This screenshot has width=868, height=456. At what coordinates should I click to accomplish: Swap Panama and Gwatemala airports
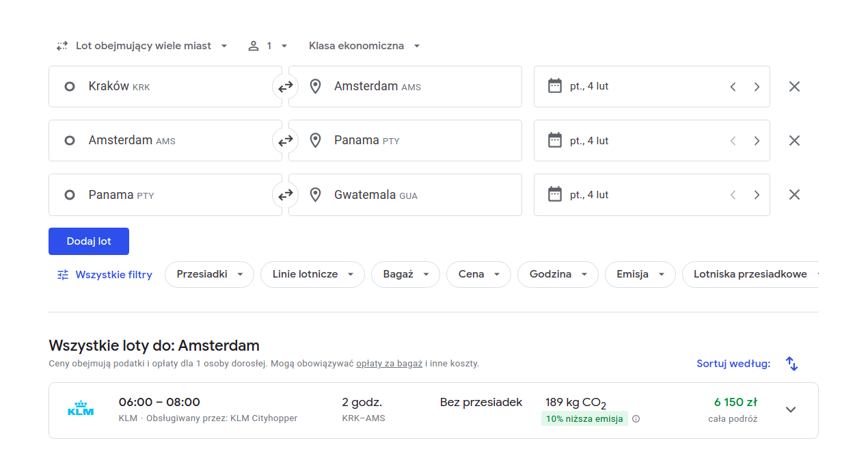coord(285,195)
